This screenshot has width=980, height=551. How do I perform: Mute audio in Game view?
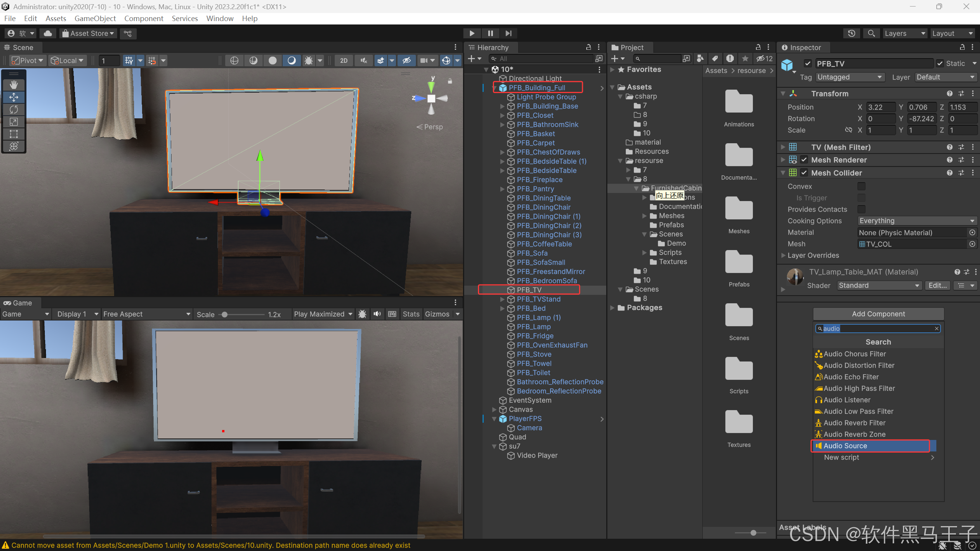click(x=377, y=314)
